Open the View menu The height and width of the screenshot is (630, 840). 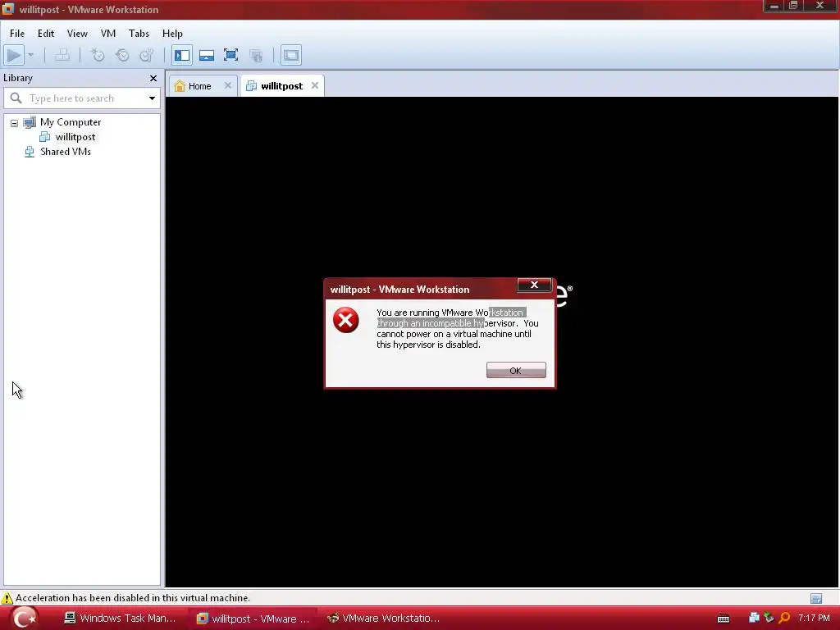point(77,33)
